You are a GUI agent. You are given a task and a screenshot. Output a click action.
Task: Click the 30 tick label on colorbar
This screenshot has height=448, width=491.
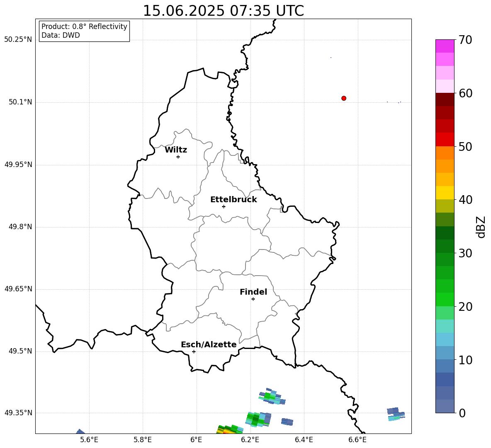[x=465, y=253]
